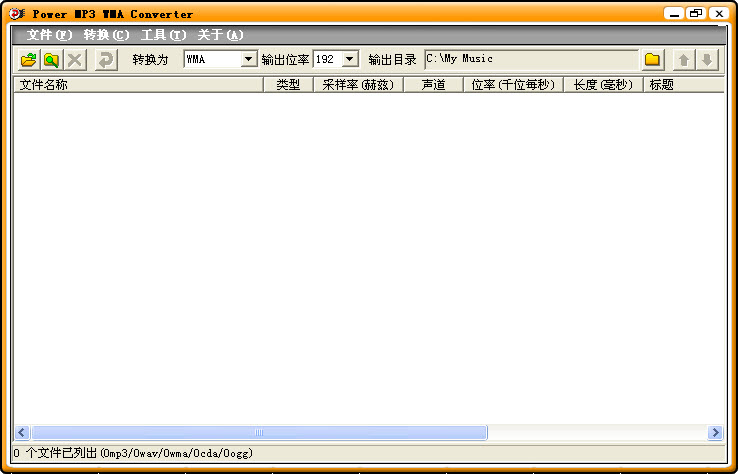Minimize the Power MP3 WMA Converter window
The image size is (738, 474).
click(x=674, y=14)
